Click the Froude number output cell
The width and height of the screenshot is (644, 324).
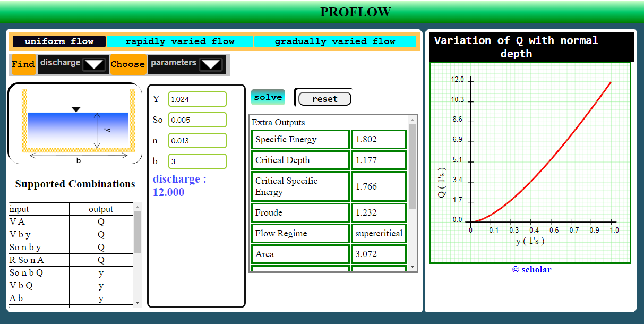[378, 212]
